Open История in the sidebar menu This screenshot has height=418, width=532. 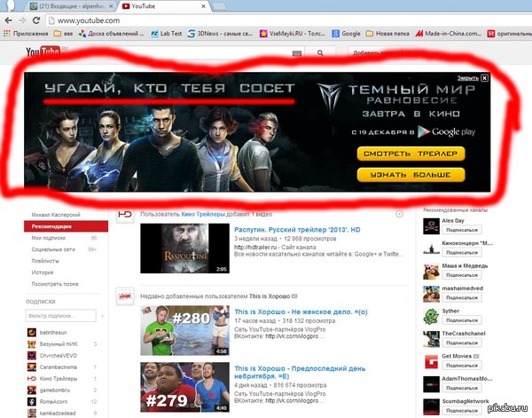(x=41, y=274)
